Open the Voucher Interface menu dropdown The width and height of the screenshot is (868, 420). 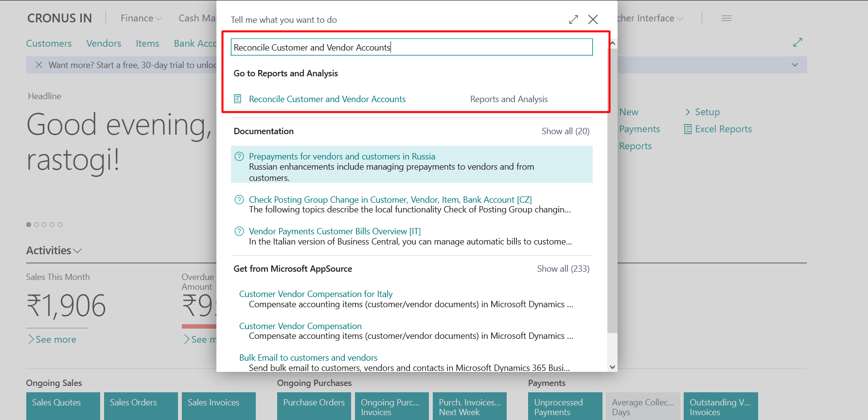tap(651, 18)
